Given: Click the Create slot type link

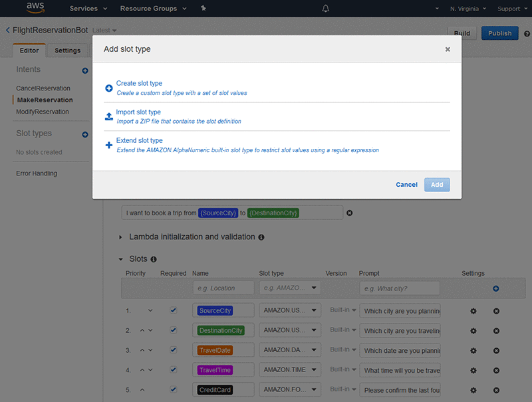Looking at the screenshot, I should (139, 83).
